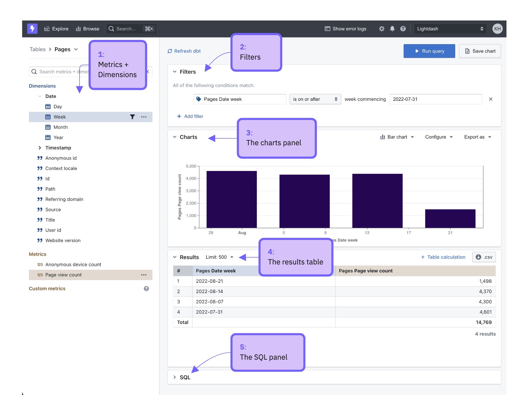
Task: Open help question mark in header
Action: 403,29
